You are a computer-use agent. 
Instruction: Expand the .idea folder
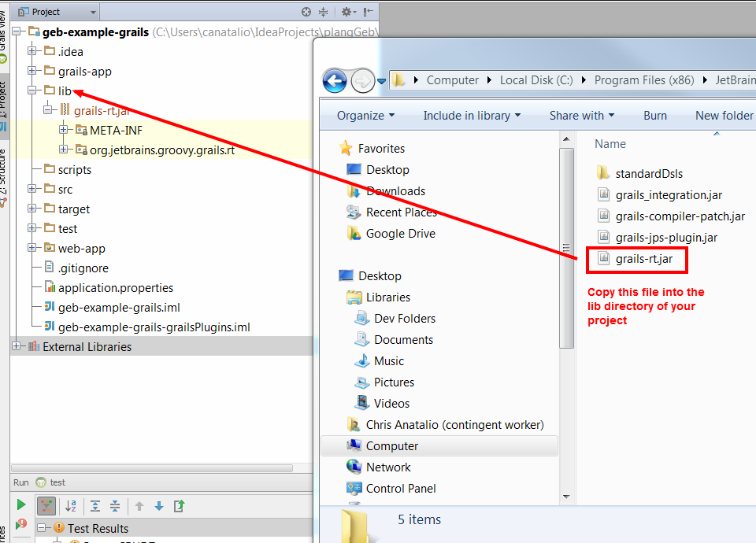point(31,50)
